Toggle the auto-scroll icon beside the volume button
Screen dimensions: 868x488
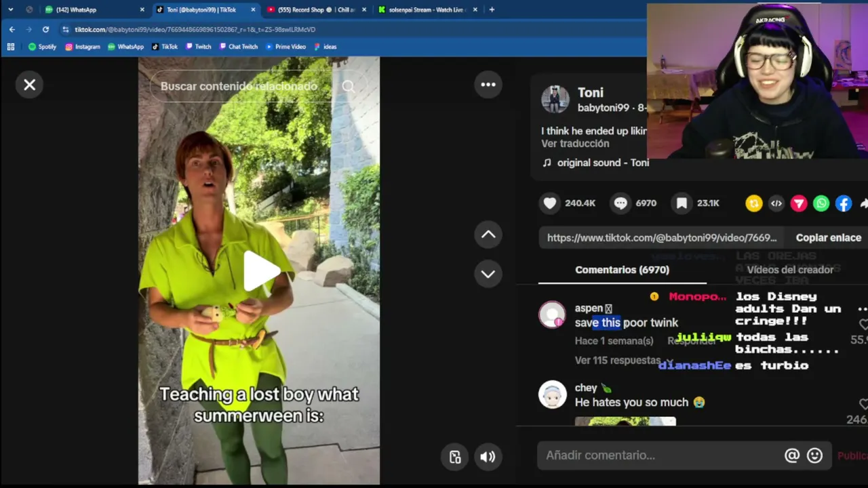click(x=455, y=457)
